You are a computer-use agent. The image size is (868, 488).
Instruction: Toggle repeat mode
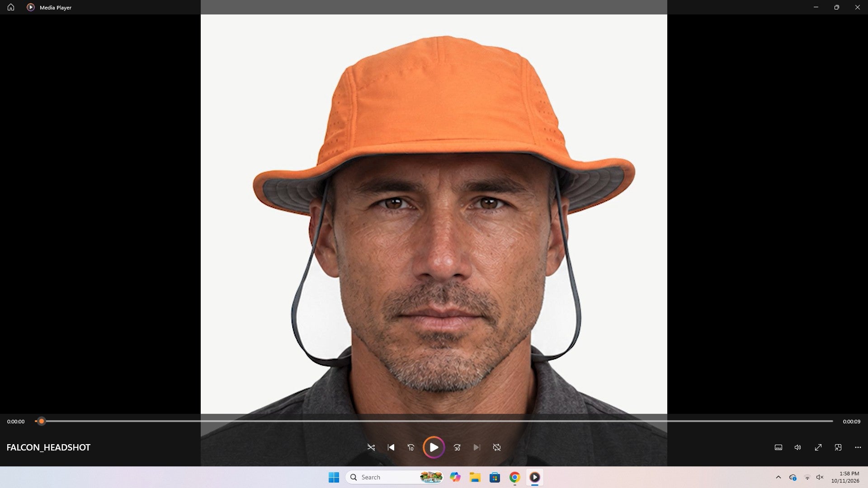[497, 447]
